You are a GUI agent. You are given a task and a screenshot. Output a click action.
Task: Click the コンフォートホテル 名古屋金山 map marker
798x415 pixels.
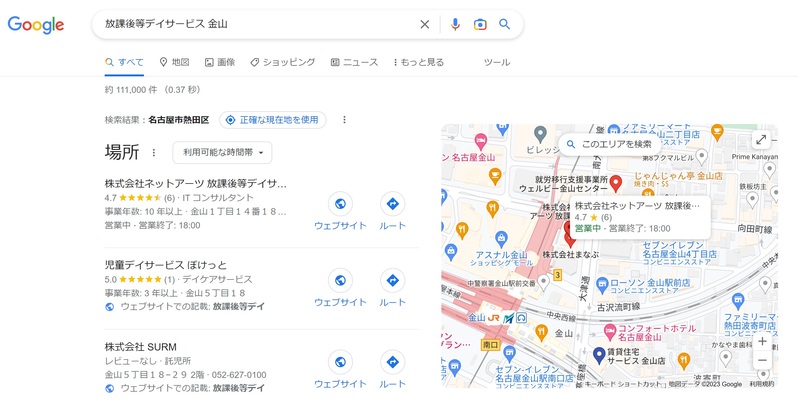(x=610, y=333)
